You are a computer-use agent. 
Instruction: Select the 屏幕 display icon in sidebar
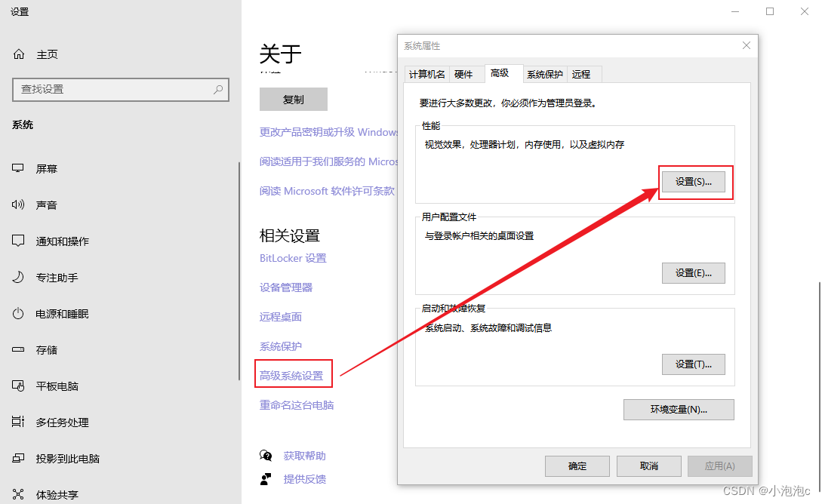(x=18, y=168)
